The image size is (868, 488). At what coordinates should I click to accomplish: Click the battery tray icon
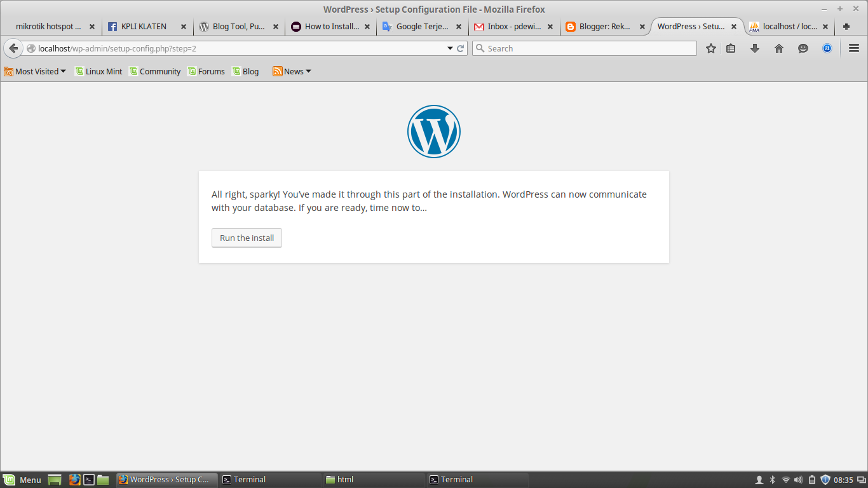[x=812, y=480]
